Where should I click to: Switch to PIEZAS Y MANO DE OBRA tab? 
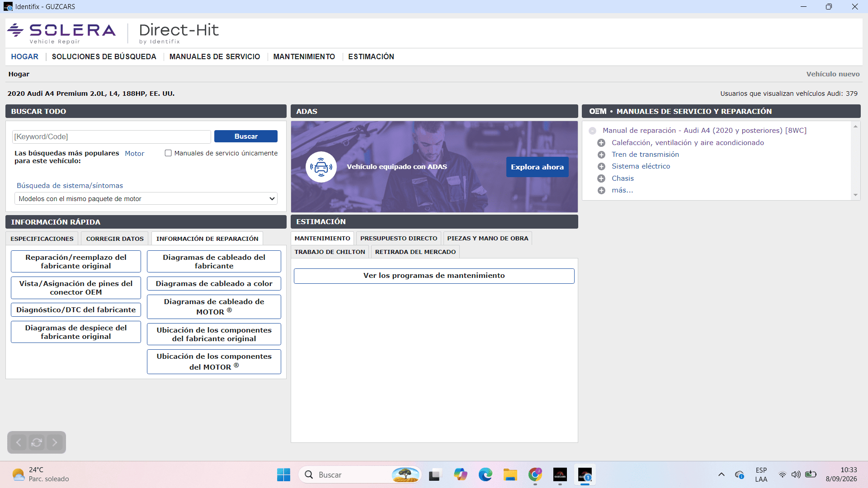tap(488, 238)
